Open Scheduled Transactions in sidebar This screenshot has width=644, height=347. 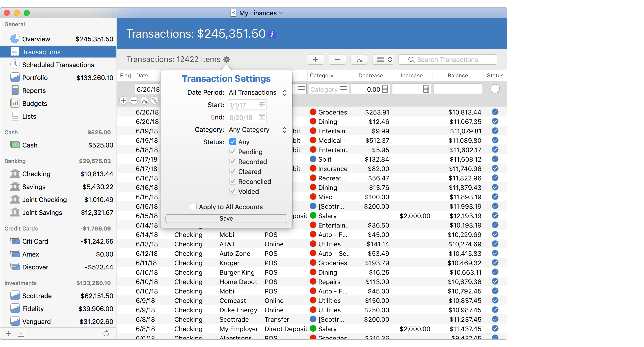[x=58, y=65]
